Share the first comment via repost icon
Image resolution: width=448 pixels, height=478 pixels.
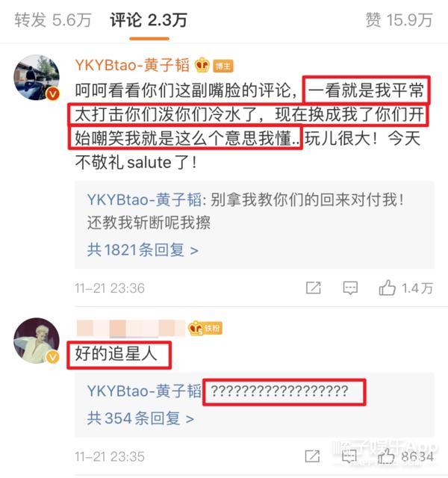314,288
